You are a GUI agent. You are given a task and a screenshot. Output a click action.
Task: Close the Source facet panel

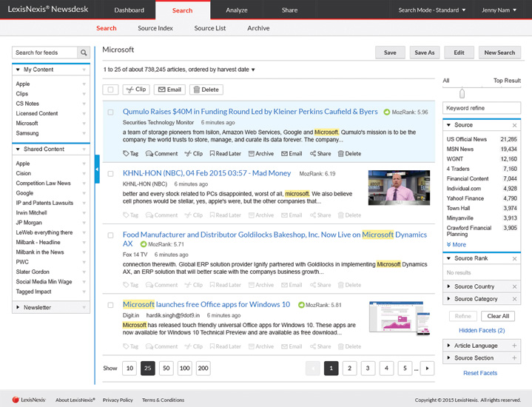click(x=515, y=126)
